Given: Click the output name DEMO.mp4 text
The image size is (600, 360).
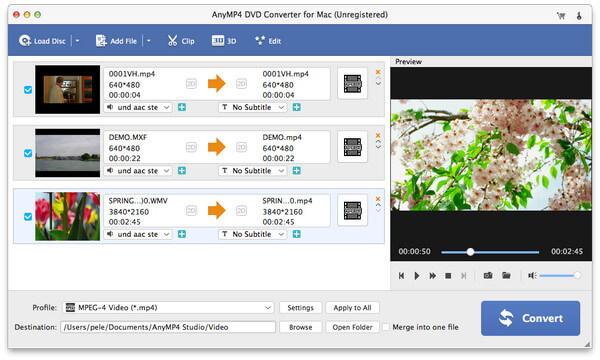Looking at the screenshot, I should (x=282, y=137).
